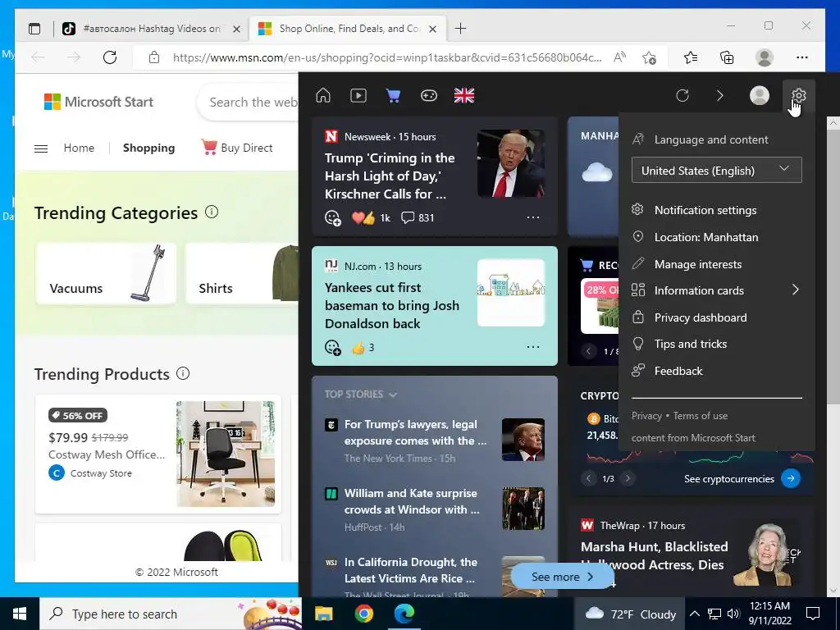Click the Edge address bar URL
This screenshot has height=630, width=840.
pyautogui.click(x=387, y=57)
